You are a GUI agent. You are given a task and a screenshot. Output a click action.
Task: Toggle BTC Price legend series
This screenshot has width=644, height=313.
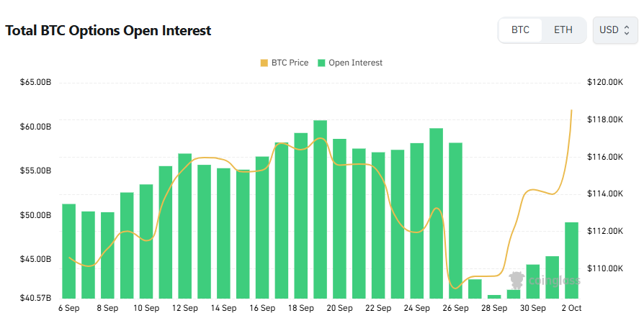(289, 63)
